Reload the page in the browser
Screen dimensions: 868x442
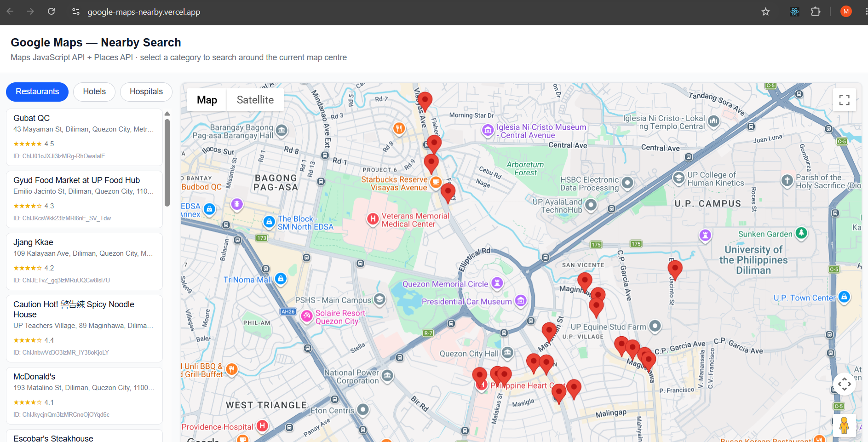tap(52, 11)
